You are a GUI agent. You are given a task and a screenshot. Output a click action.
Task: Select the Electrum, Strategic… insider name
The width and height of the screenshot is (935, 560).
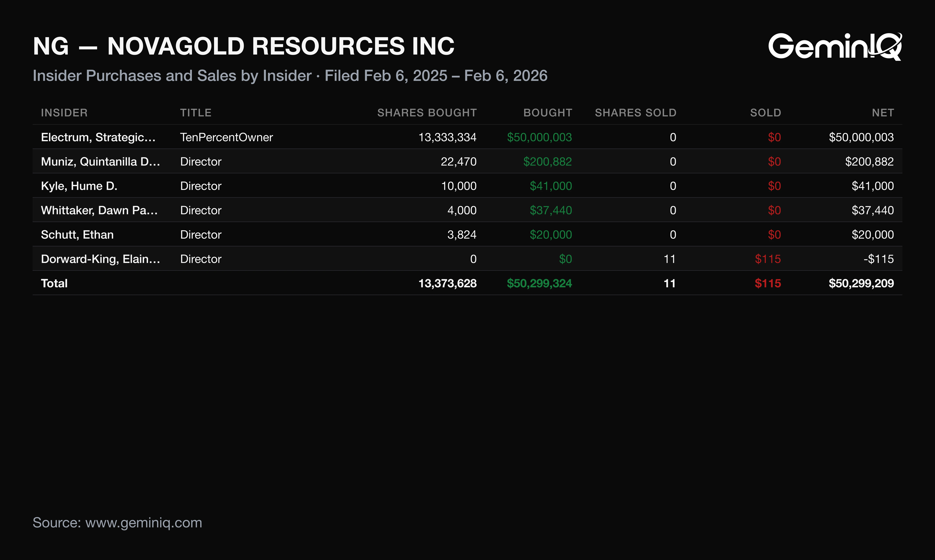pos(98,137)
